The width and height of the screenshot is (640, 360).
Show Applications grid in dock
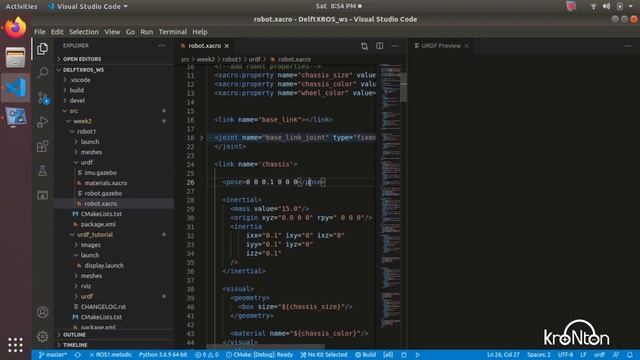point(15,345)
